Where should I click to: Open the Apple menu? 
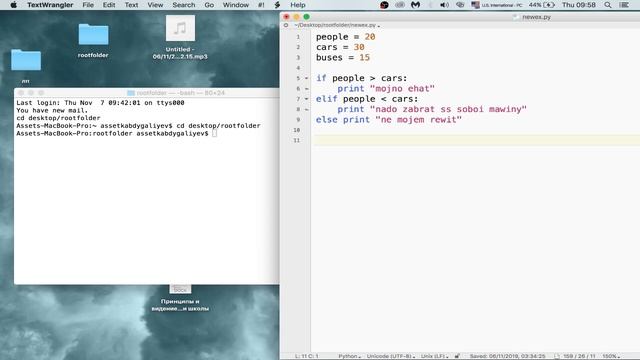click(x=13, y=5)
